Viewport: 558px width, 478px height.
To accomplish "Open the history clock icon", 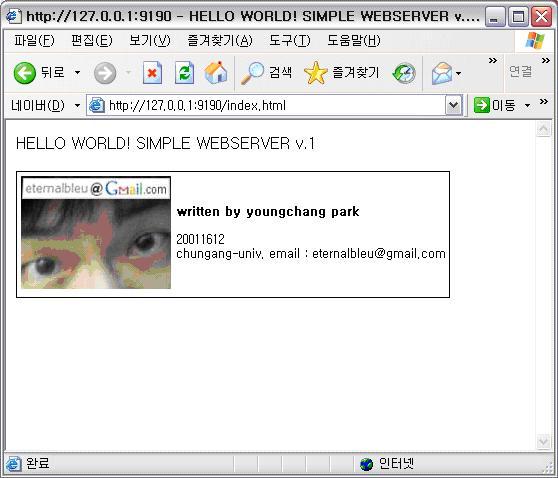I will (404, 73).
